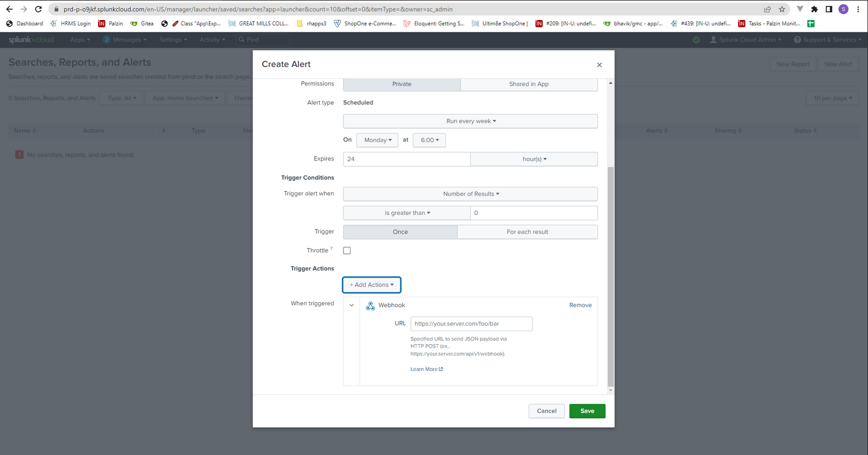Screen dimensions: 868x455
Task: Select the Once trigger option
Action: tap(400, 232)
